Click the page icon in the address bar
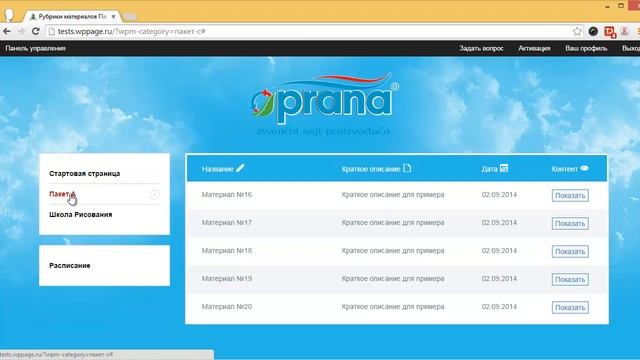Viewport: 640px width, 360px height. click(x=51, y=31)
